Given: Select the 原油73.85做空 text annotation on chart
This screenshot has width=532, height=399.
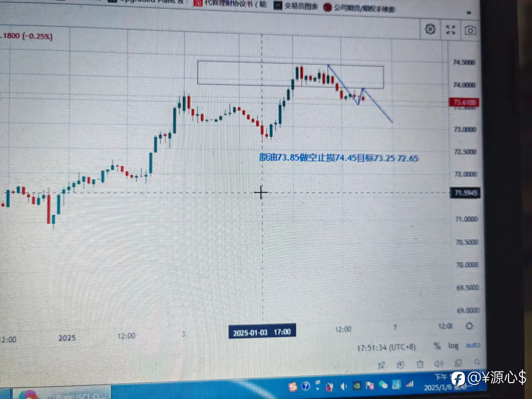Looking at the screenshot, I should point(338,158).
